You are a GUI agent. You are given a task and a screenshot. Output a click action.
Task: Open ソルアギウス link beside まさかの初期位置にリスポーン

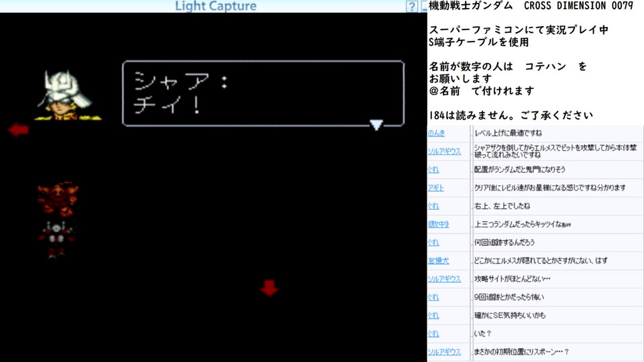(x=444, y=352)
